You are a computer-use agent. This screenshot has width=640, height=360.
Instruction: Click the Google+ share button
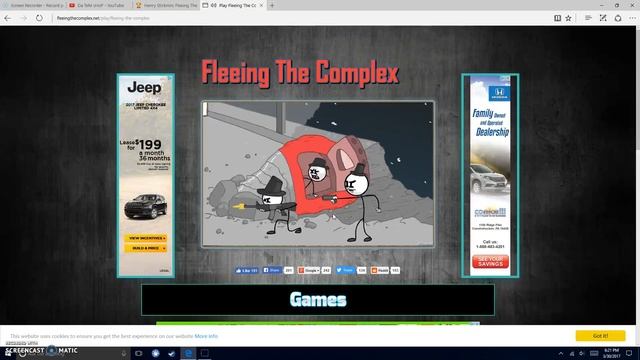(x=309, y=270)
